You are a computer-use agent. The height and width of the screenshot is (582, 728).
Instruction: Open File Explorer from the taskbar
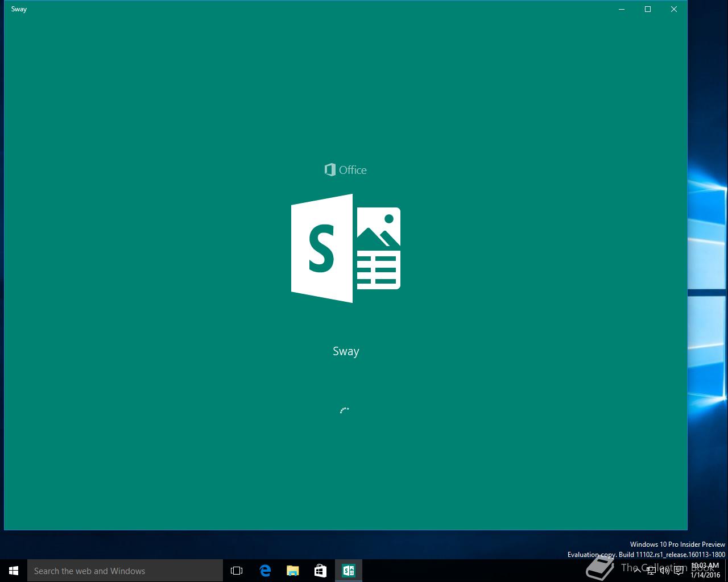(x=292, y=571)
